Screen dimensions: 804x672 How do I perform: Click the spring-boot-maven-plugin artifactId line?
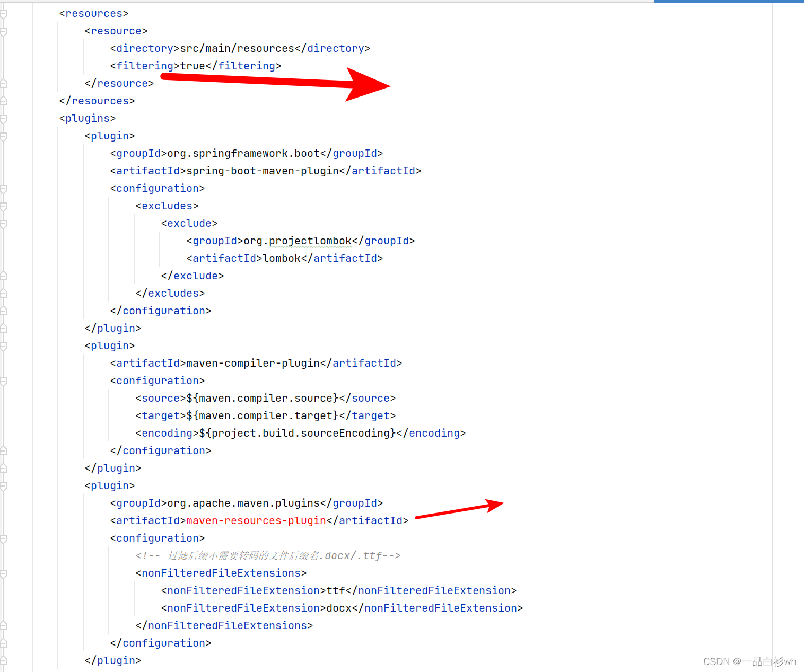(x=266, y=171)
